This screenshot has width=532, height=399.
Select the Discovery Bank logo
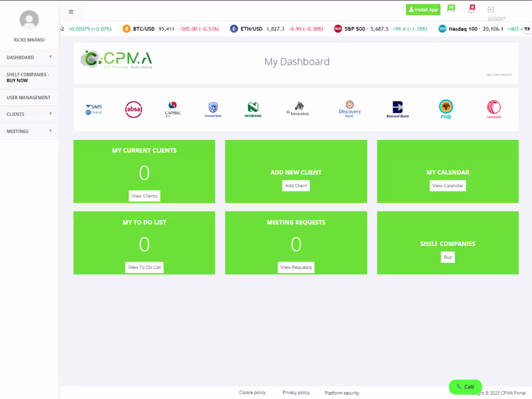coord(350,109)
